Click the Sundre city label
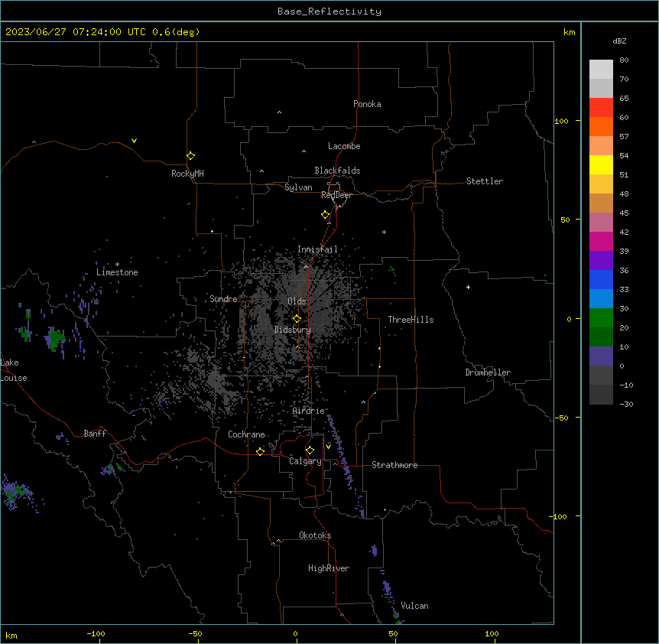 (x=223, y=299)
